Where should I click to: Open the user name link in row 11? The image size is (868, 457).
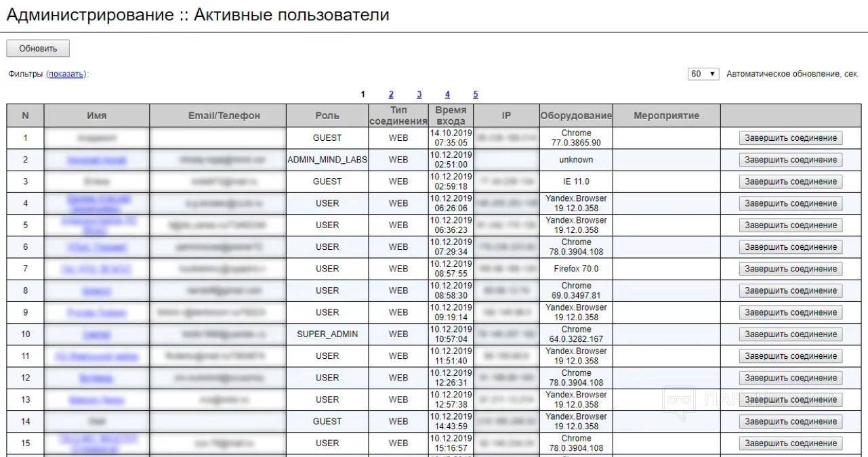pos(96,356)
